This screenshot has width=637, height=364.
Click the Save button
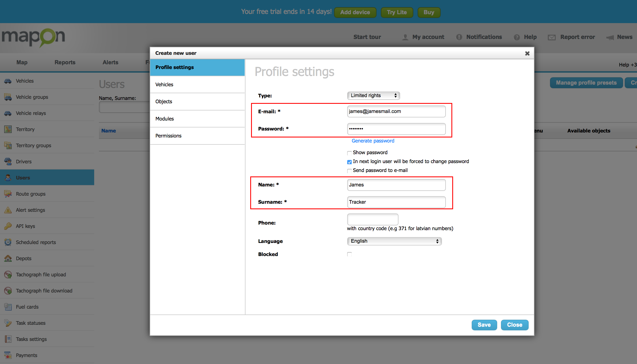pos(484,325)
